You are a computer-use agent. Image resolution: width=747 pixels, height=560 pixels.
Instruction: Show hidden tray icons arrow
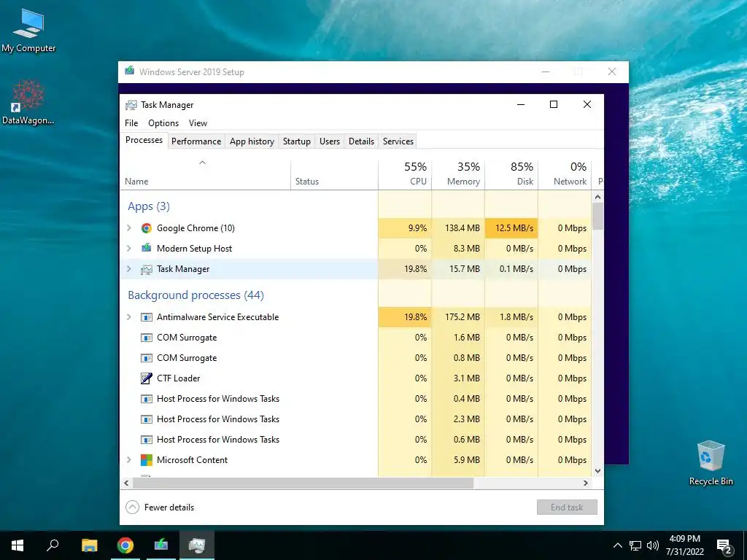(617, 545)
